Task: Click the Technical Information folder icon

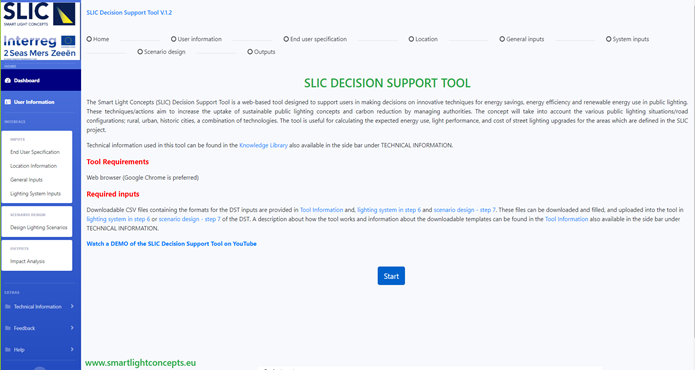Action: tap(8, 307)
